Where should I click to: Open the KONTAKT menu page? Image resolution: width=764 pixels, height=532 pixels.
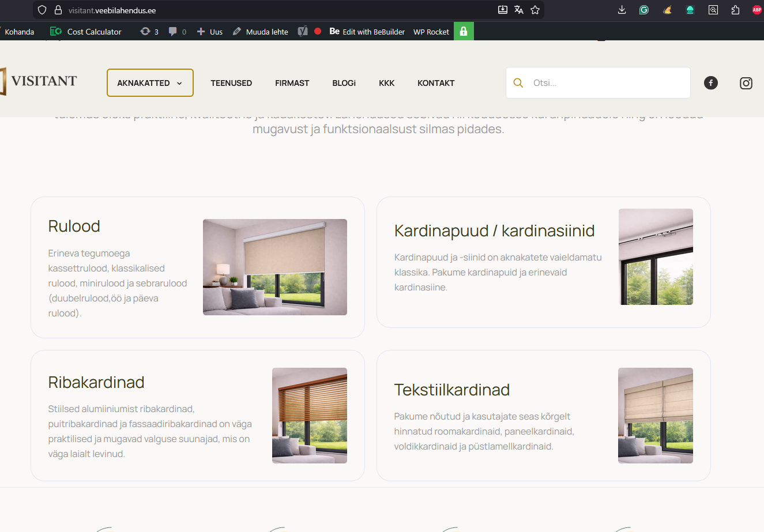(436, 83)
